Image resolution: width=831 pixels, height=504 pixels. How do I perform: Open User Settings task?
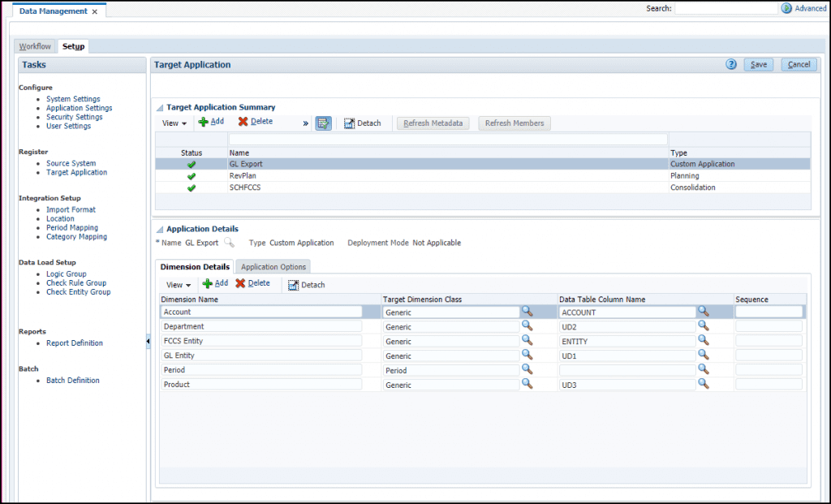(68, 126)
